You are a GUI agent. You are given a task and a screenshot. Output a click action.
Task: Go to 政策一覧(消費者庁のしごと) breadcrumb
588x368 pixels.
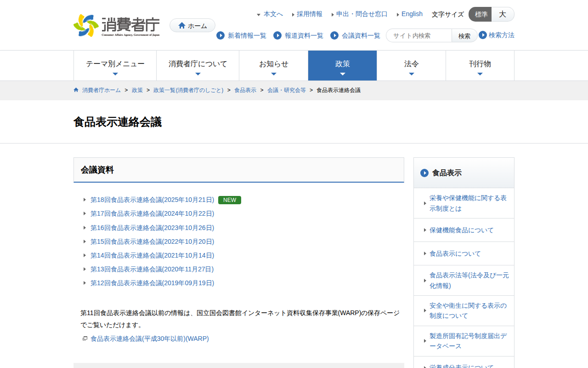coord(188,90)
